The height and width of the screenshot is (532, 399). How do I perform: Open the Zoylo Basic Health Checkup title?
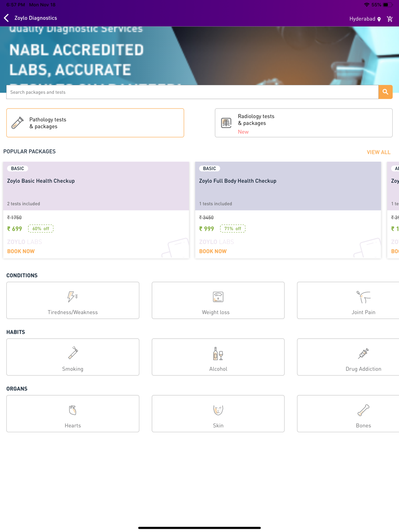point(41,181)
